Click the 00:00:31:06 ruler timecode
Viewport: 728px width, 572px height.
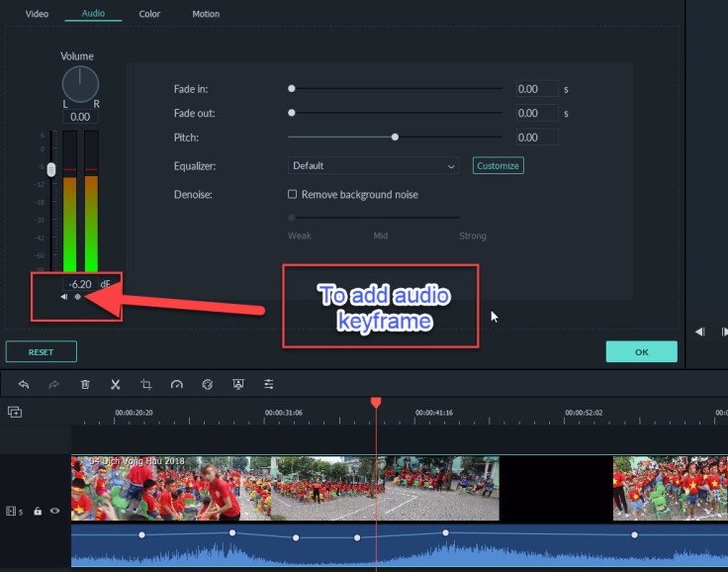coord(284,413)
